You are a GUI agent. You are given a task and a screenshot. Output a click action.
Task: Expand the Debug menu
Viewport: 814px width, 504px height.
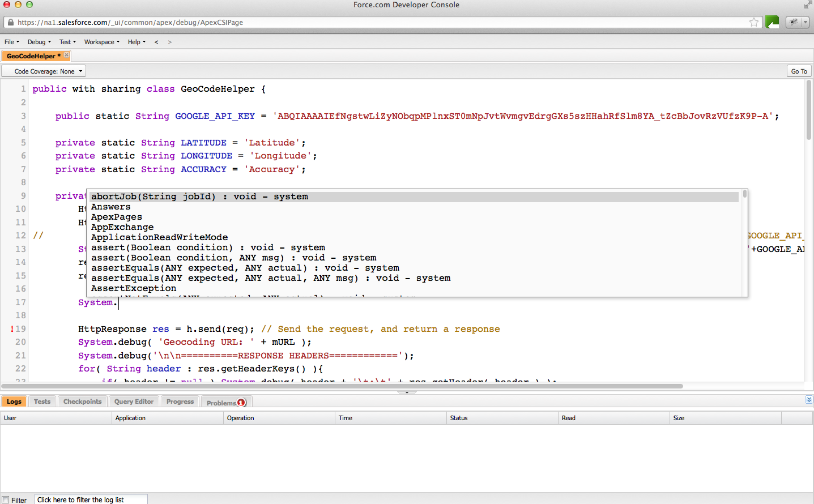(39, 42)
